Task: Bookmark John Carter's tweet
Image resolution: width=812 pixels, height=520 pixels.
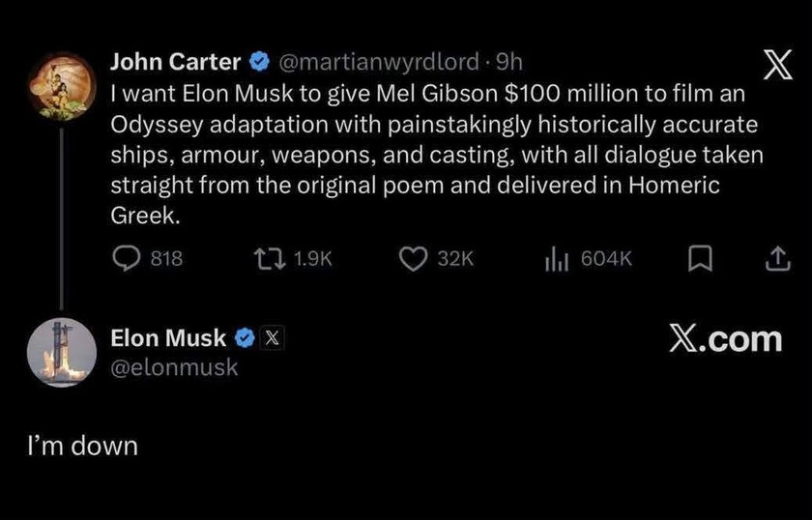Action: 700,259
